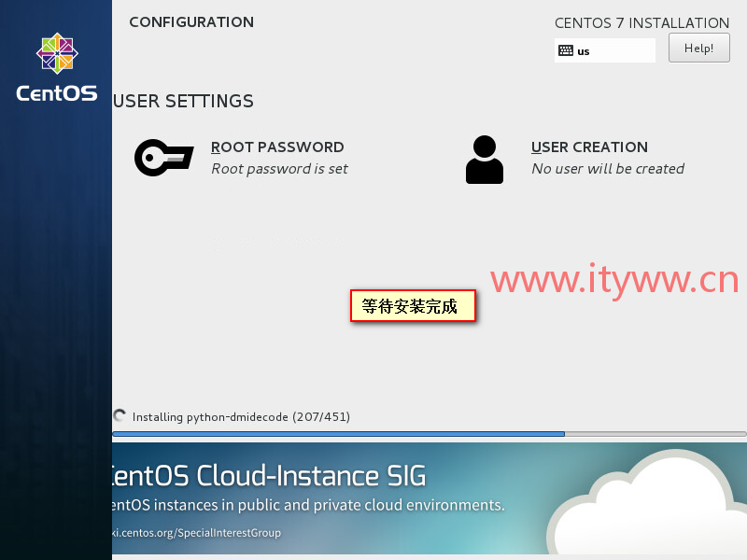Click the keyboard layout icon
This screenshot has height=560, width=747.
coord(566,50)
